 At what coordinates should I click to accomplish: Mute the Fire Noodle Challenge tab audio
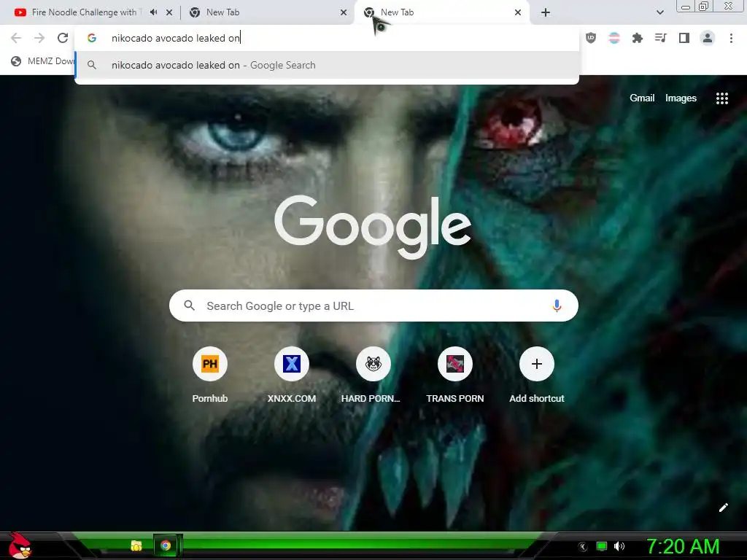click(x=153, y=12)
